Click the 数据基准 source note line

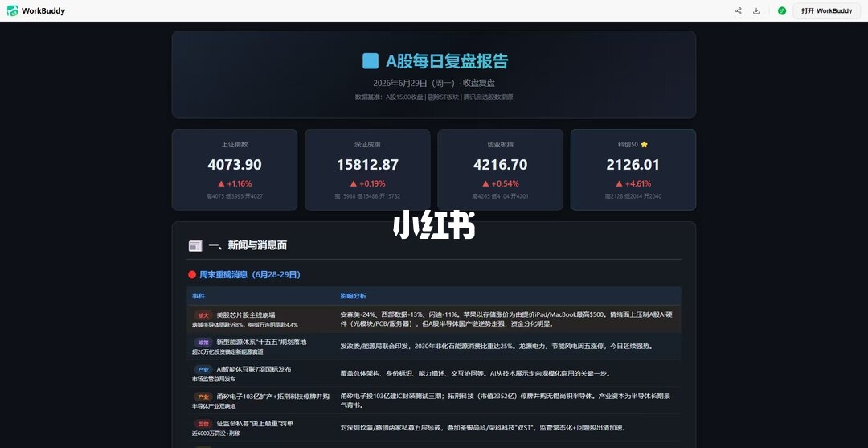tap(434, 97)
